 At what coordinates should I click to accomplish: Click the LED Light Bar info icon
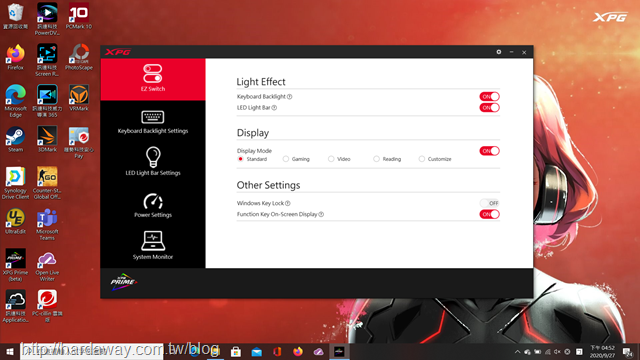tap(274, 108)
